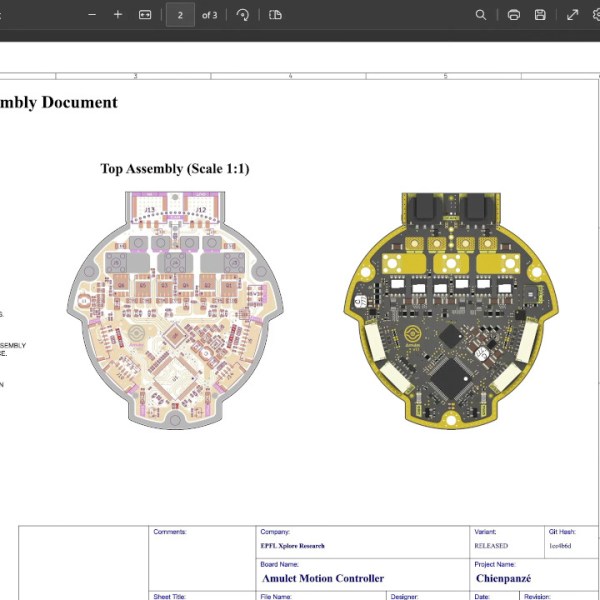Open the settings gear in the toolbar
The image size is (600, 600).
pyautogui.click(x=596, y=15)
